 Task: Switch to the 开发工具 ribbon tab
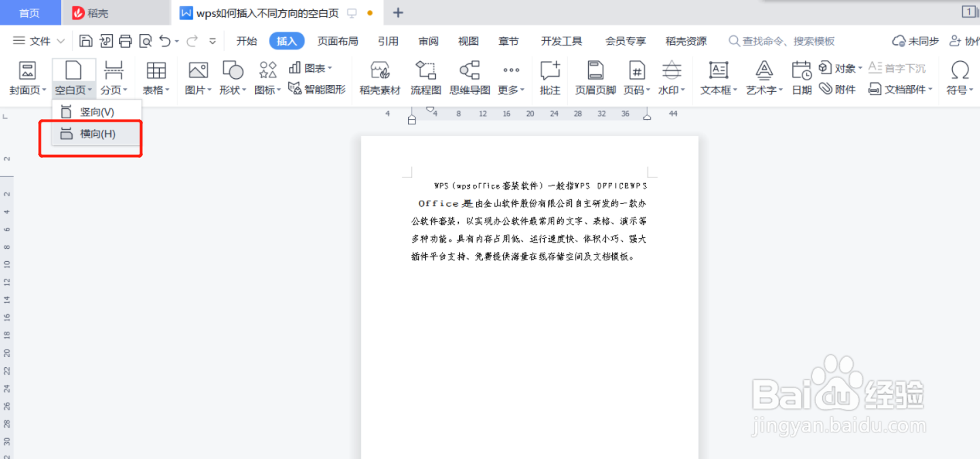tap(562, 41)
